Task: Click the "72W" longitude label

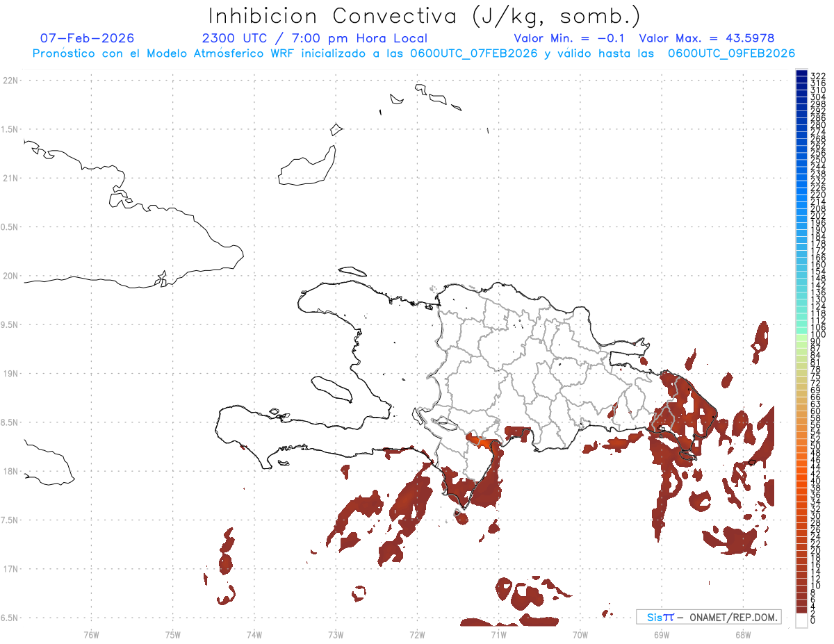Action: coord(417,634)
